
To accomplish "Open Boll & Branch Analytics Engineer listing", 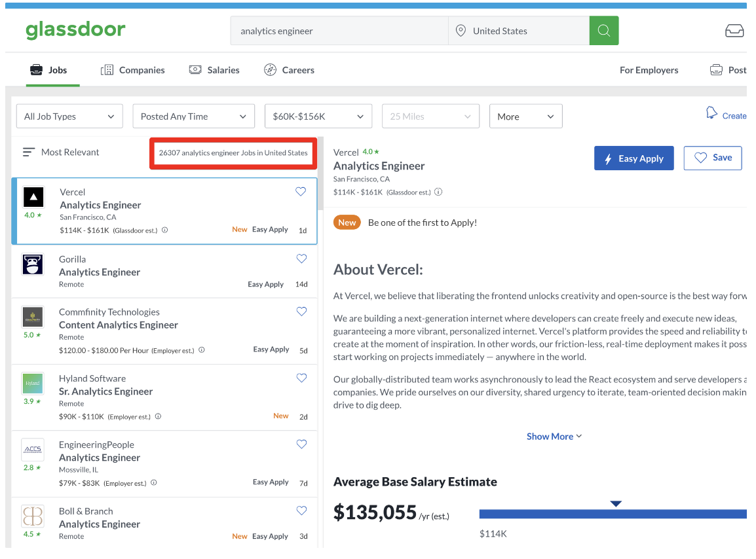I will pos(164,523).
